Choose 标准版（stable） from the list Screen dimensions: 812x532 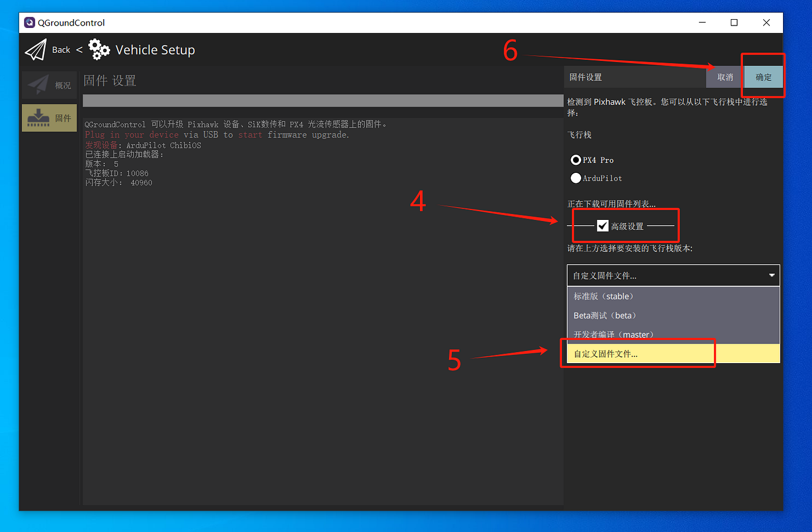point(673,296)
